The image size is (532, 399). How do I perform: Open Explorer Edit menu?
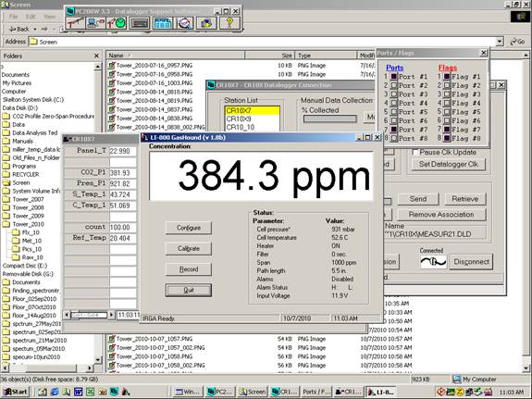tap(31, 17)
